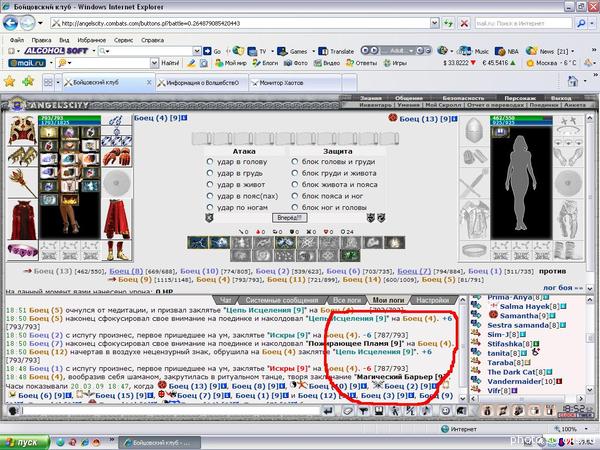The height and width of the screenshot is (450, 600).
Task: Open the Quick Tabs grid icon
Action: point(48,82)
